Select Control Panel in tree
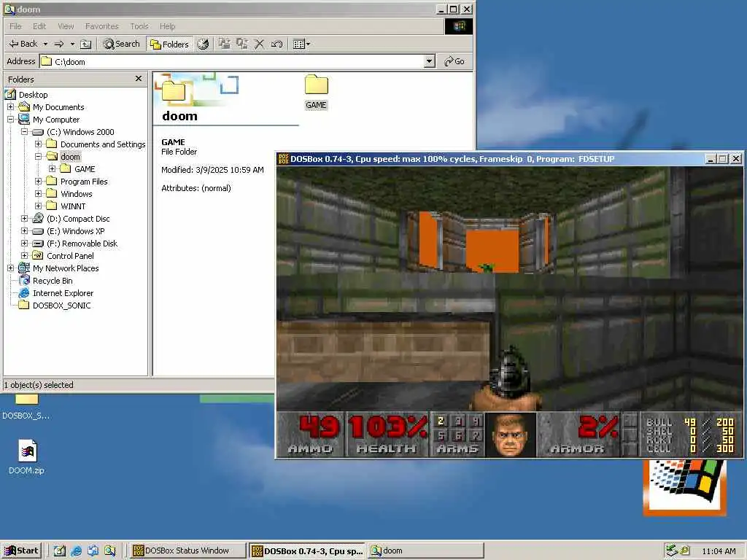Image resolution: width=747 pixels, height=560 pixels. tap(70, 256)
